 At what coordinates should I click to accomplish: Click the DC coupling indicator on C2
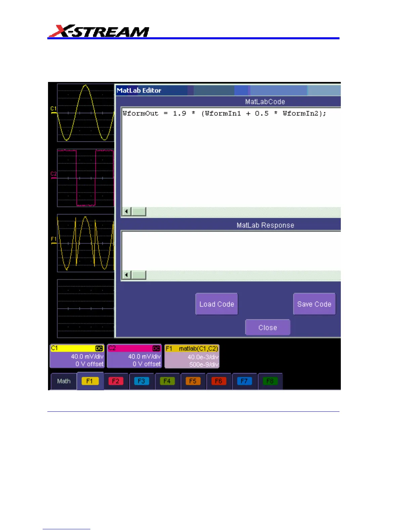(156, 349)
